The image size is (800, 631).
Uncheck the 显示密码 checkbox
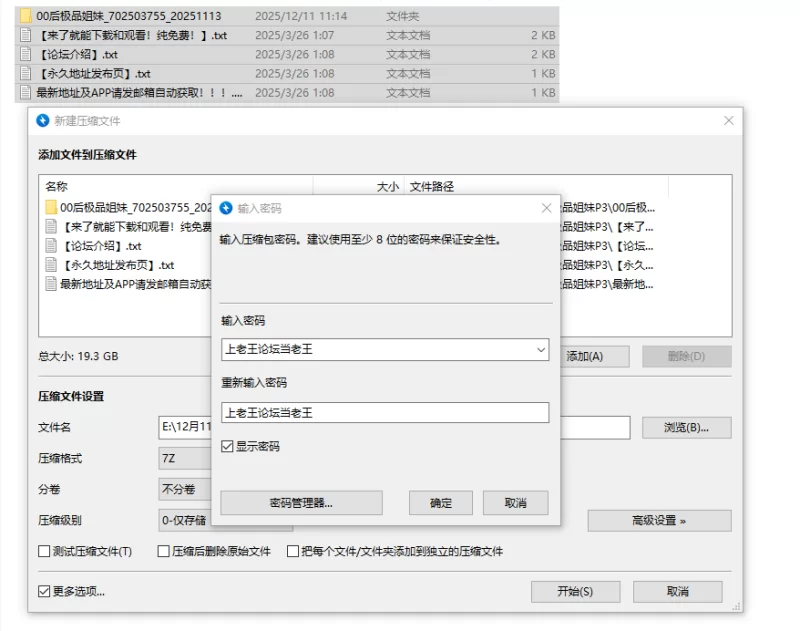(x=228, y=446)
